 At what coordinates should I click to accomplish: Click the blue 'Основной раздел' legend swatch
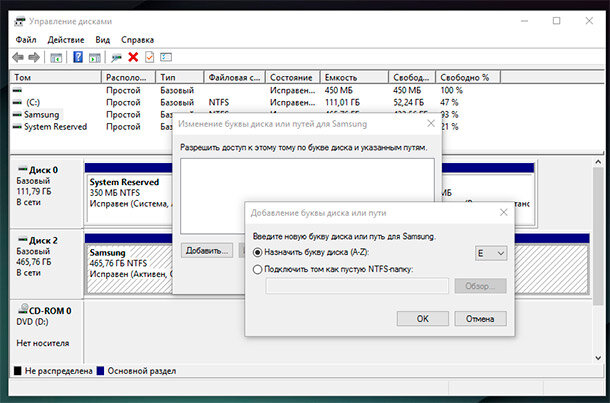tap(100, 371)
